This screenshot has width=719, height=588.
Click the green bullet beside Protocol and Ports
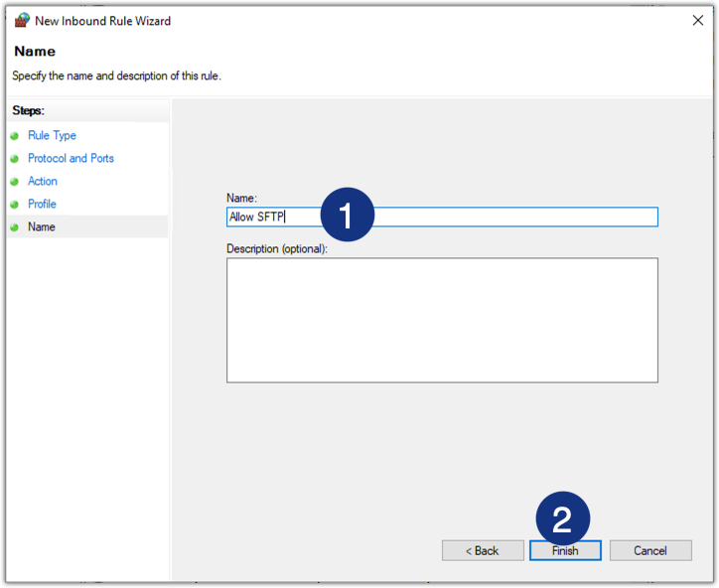(x=15, y=159)
